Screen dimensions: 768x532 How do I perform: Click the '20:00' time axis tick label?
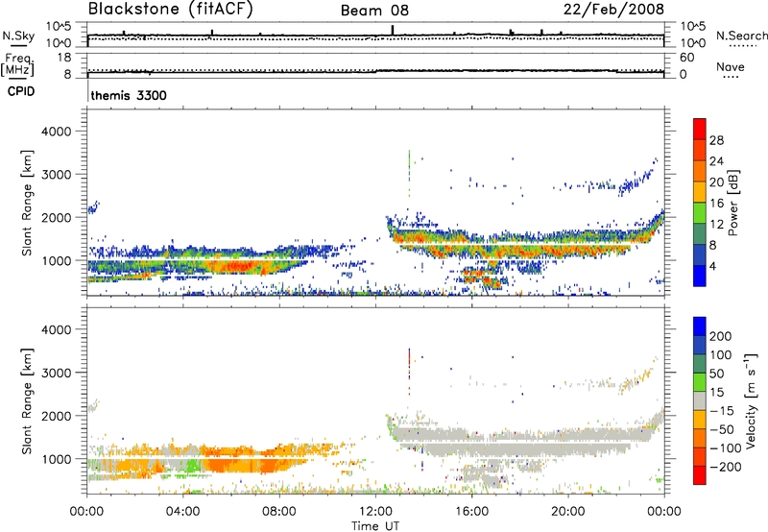click(567, 512)
